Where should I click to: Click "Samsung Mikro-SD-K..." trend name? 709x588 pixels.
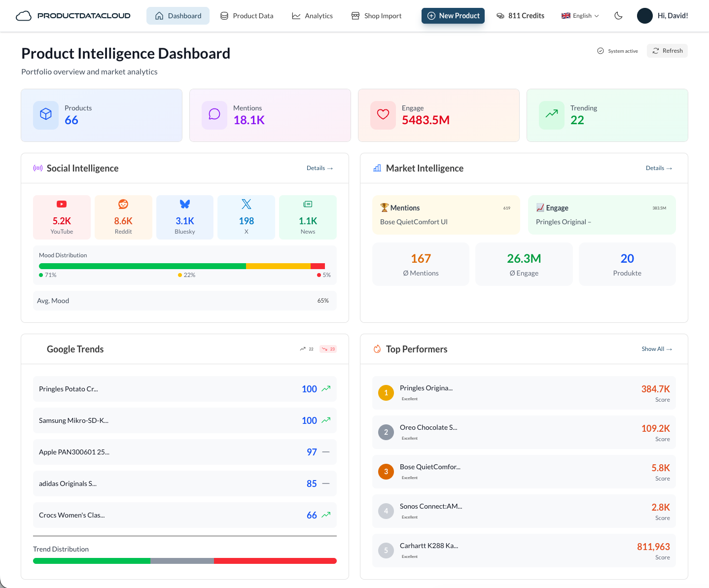point(73,420)
